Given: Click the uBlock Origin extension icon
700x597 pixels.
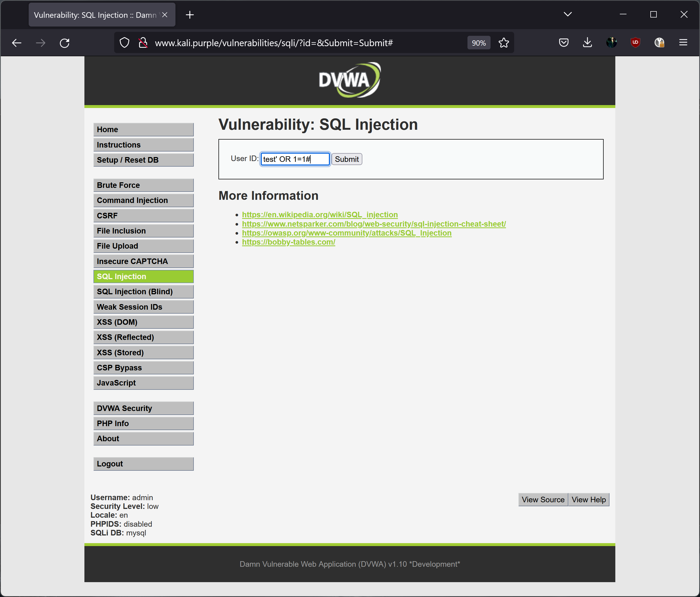Looking at the screenshot, I should tap(635, 42).
